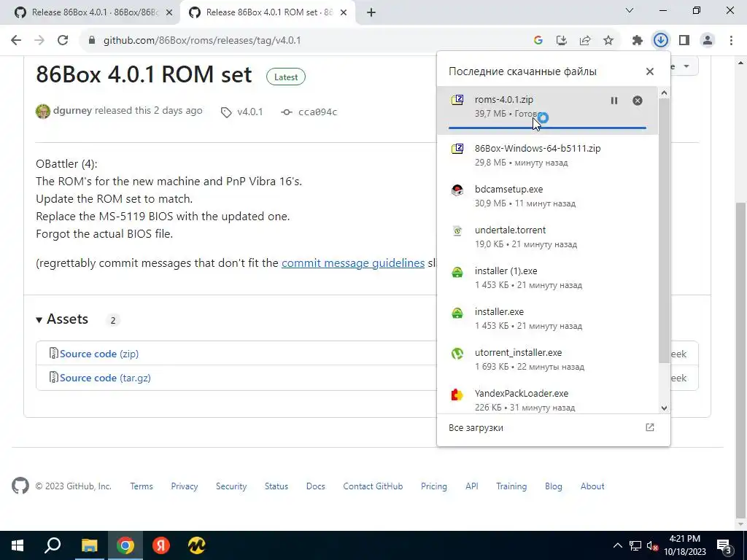Open the tab search dropdown chevron
Viewport: 747px width, 560px height.
click(630, 10)
